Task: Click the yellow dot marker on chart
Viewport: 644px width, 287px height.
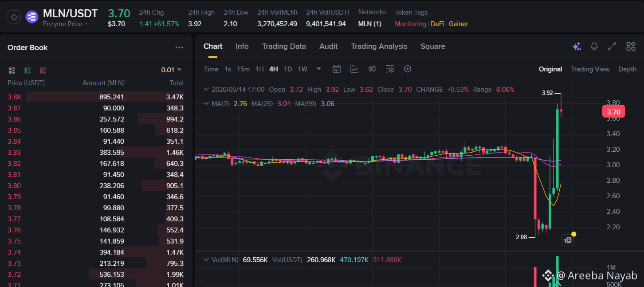Action: 574,234
